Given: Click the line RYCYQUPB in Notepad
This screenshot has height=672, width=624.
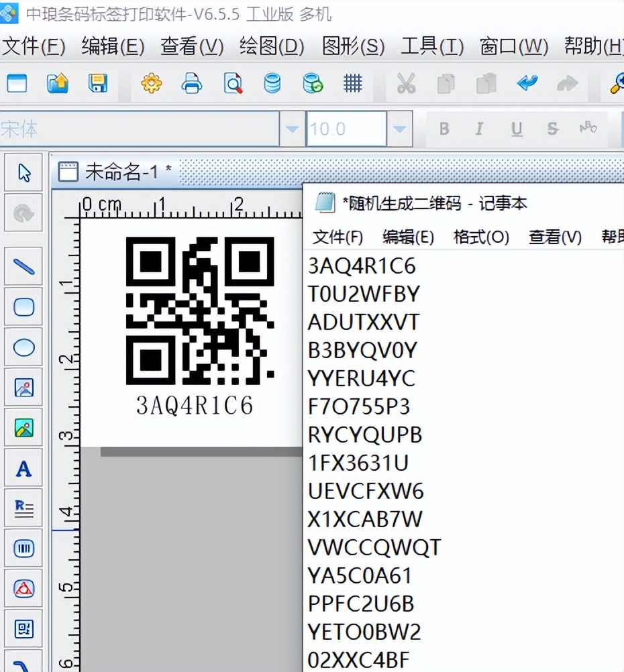Looking at the screenshot, I should [365, 435].
